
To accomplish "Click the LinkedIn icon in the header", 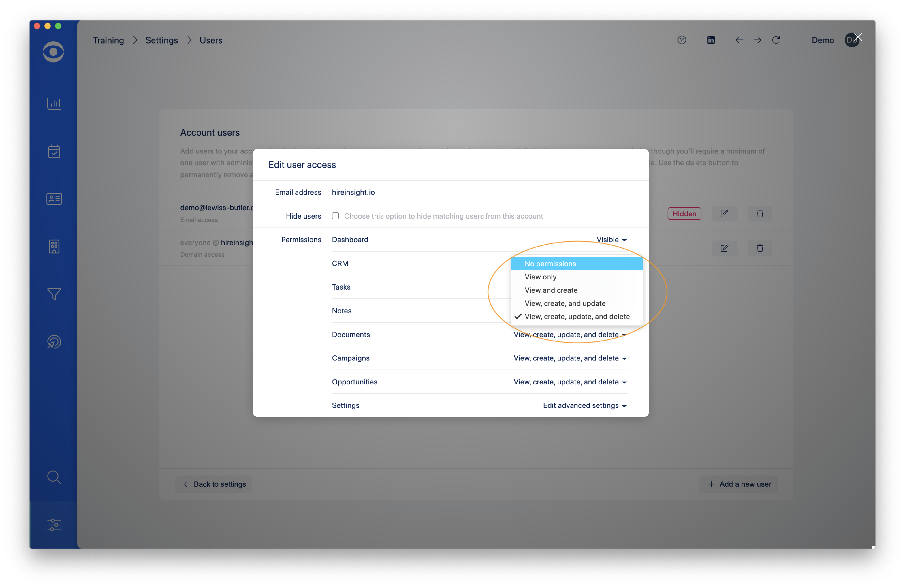I will (711, 40).
